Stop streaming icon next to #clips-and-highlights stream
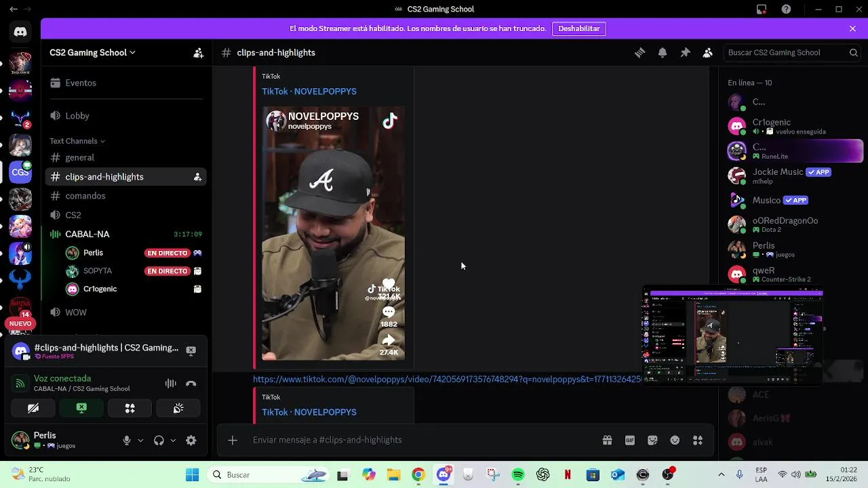The height and width of the screenshot is (488, 868). [x=191, y=350]
